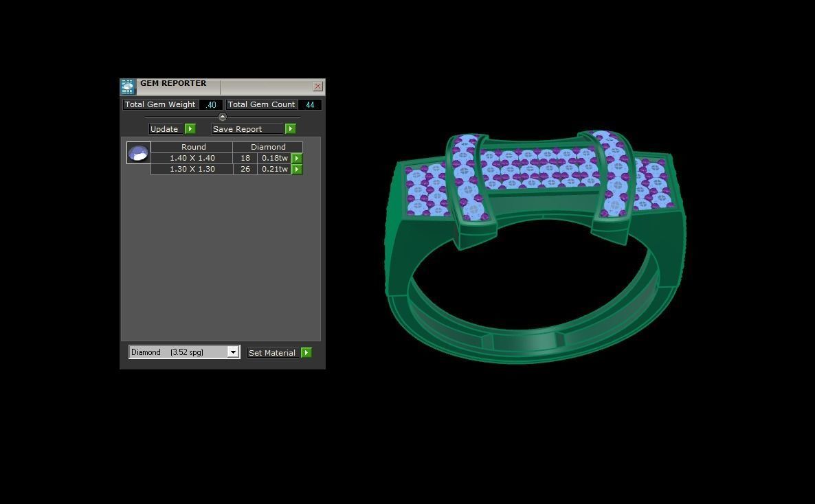Collapse the panel with the round arrow handle

[x=223, y=117]
